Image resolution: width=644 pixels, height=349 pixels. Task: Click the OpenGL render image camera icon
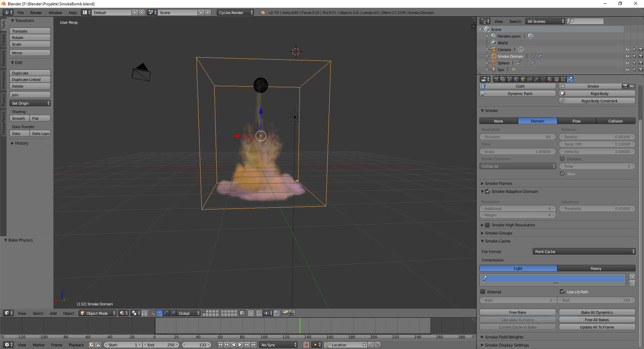click(x=285, y=313)
